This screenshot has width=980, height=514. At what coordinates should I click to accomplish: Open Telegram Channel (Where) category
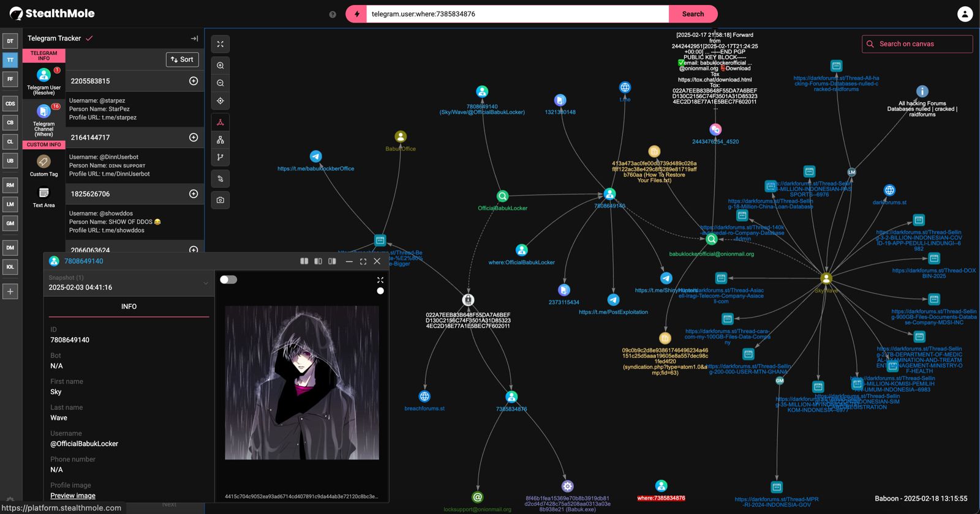[43, 120]
